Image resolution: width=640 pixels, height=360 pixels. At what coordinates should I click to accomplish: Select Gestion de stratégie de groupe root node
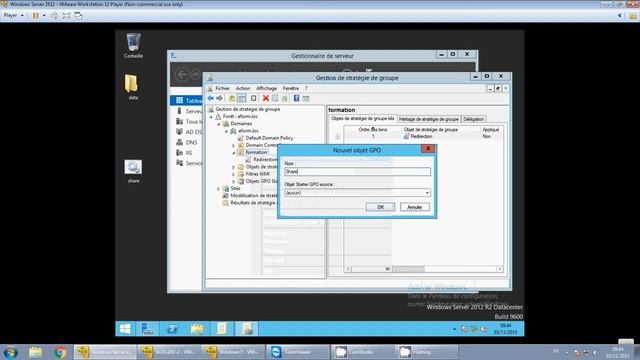point(248,109)
